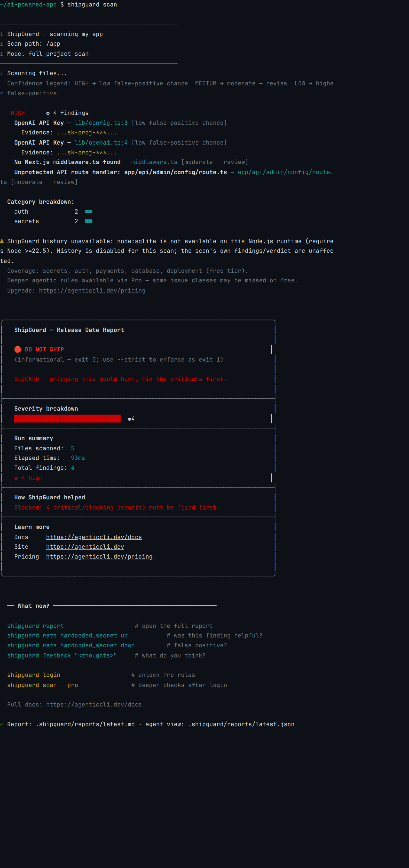Click the red dot beside '4 high'
This screenshot has height=868, width=409.
(16, 478)
